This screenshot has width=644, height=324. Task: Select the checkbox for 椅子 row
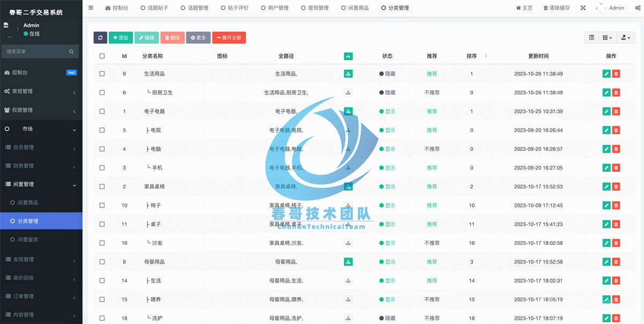(x=102, y=205)
